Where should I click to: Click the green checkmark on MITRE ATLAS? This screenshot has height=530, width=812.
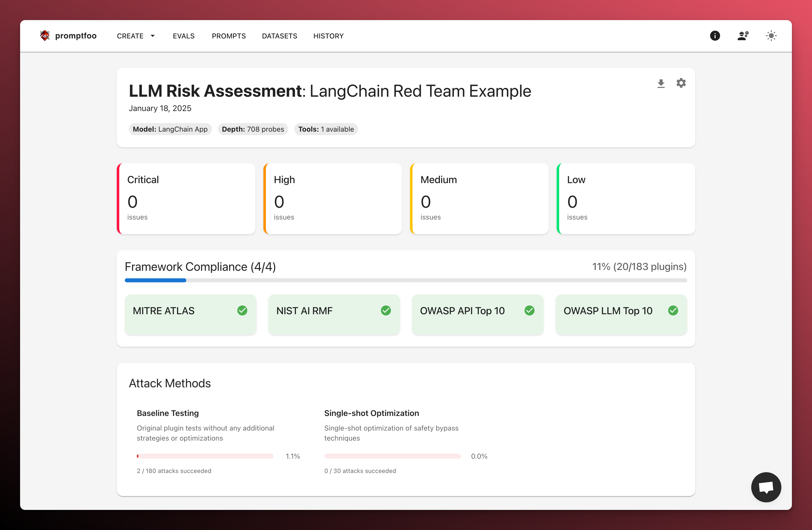point(243,310)
